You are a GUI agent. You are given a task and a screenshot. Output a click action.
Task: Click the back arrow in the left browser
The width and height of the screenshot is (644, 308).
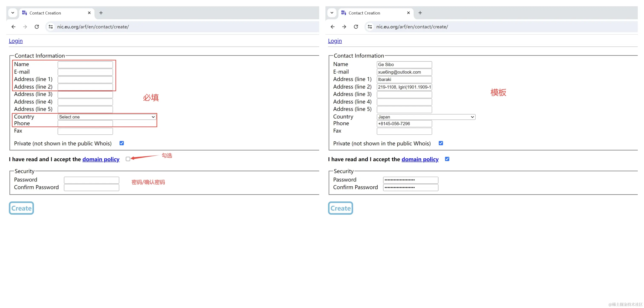13,26
